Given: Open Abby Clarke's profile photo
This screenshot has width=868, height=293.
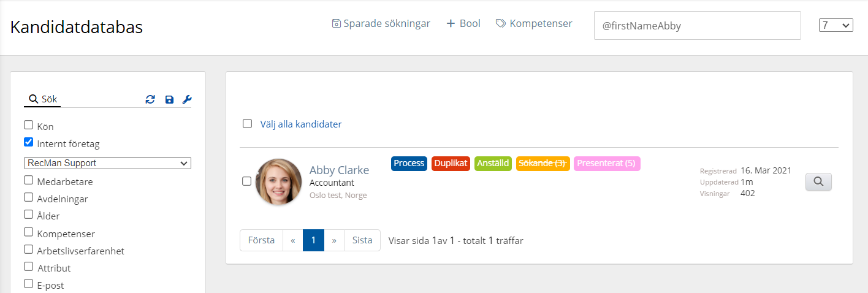Looking at the screenshot, I should coord(278,181).
